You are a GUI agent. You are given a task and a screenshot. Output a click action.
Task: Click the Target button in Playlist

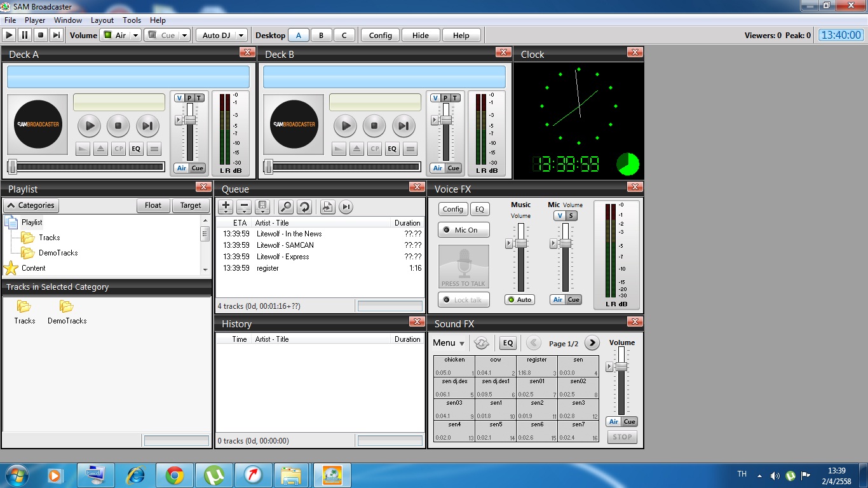pos(191,206)
